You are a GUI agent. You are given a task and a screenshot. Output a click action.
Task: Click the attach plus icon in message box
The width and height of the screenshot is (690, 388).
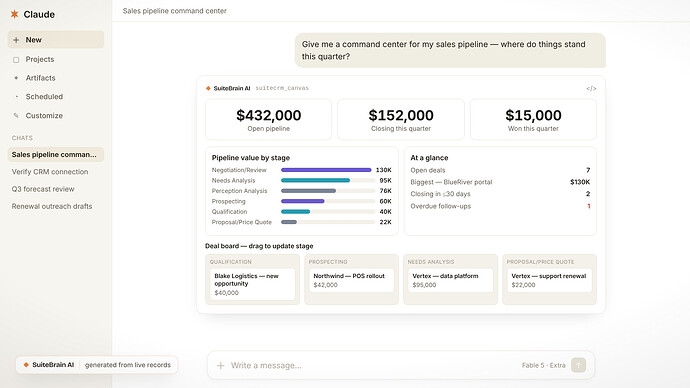pyautogui.click(x=220, y=366)
